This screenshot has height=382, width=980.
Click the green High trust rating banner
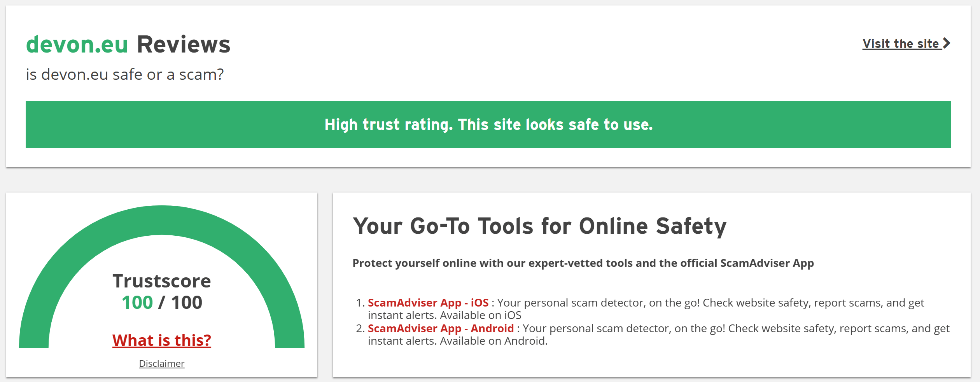point(488,124)
